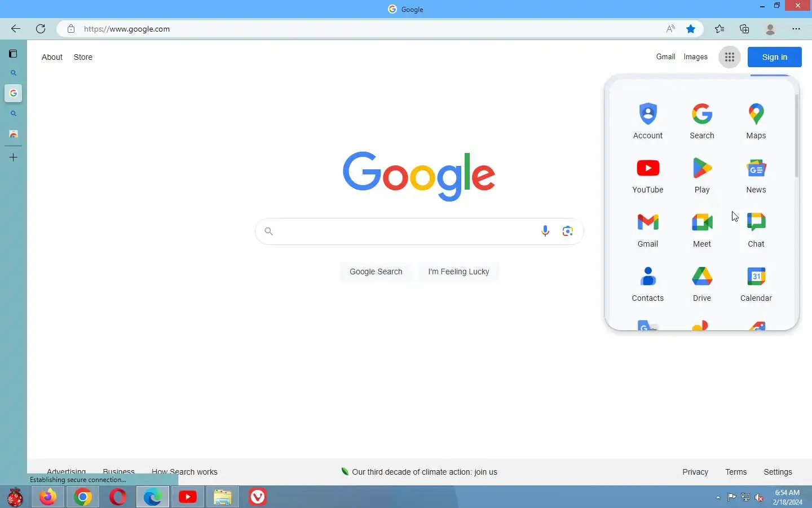Screen dimensions: 812x508
Task: Start voice search with the microphone icon
Action: click(545, 231)
